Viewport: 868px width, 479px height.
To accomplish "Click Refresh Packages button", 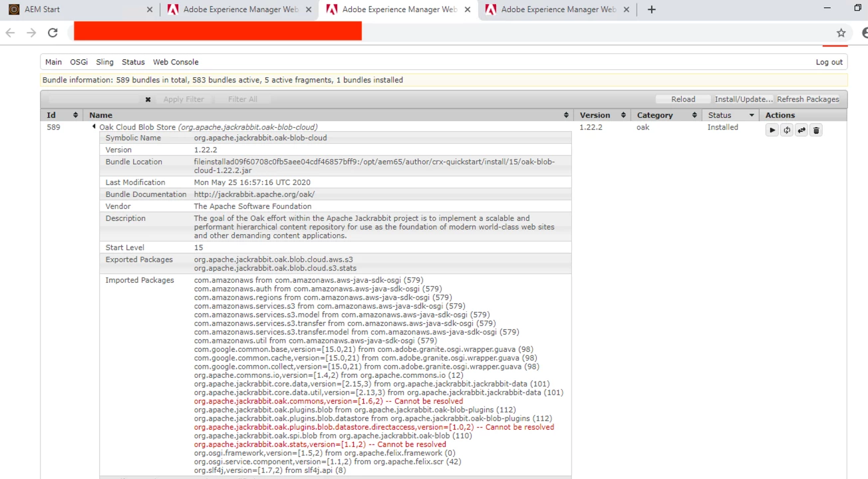I will 807,99.
